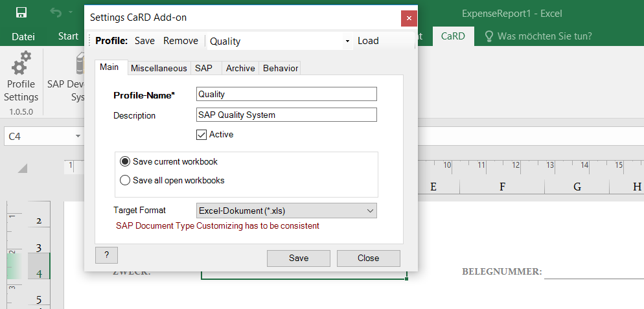Viewport: 644px width, 309px height.
Task: Expand the Target Format combo box
Action: [370, 211]
